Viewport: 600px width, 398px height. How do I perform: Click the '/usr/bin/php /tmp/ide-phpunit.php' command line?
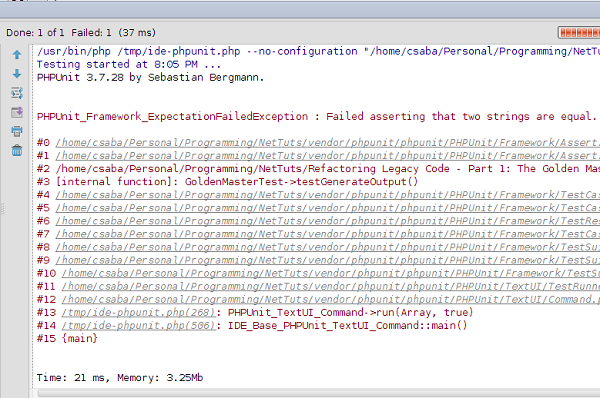(x=318, y=51)
